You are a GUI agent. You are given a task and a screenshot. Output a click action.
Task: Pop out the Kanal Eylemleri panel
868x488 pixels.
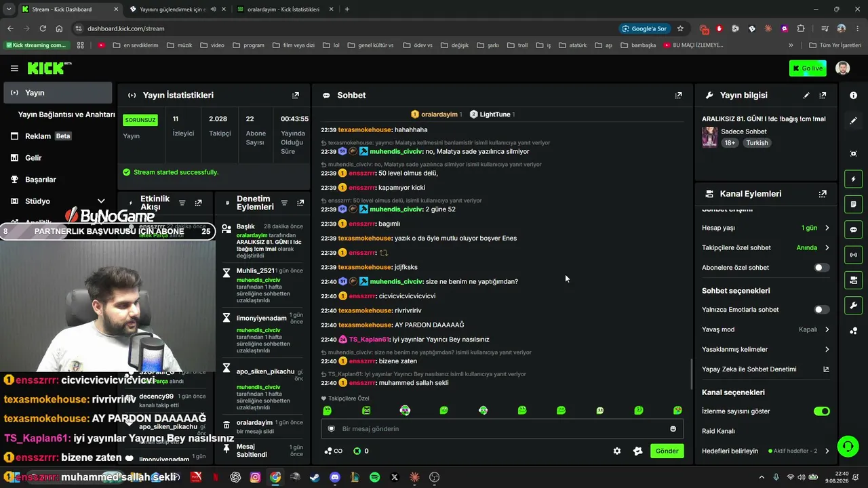pyautogui.click(x=823, y=194)
